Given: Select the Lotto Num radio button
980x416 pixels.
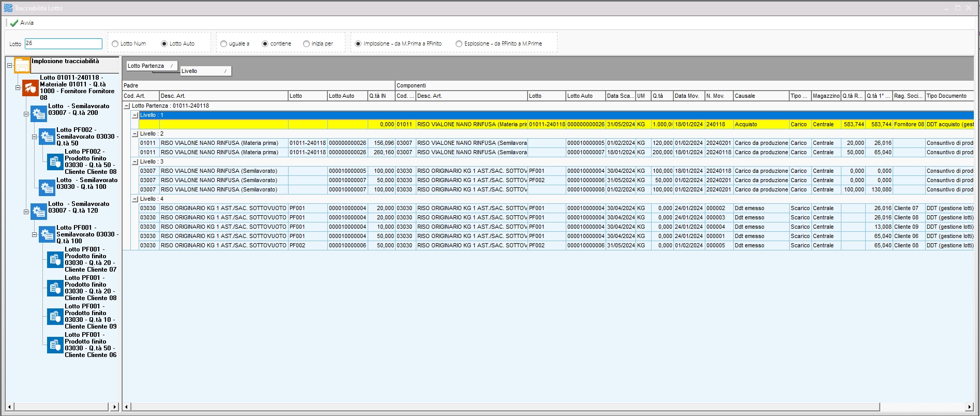Looking at the screenshot, I should coord(115,44).
